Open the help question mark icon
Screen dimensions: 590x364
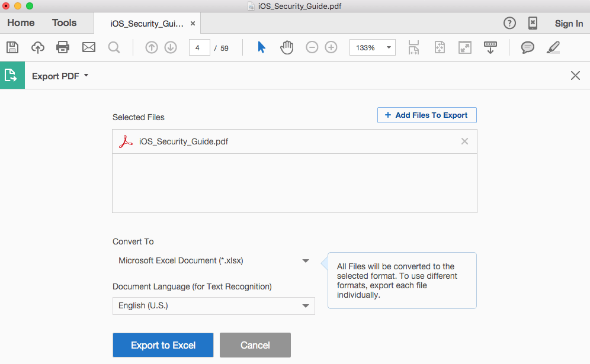(x=509, y=23)
